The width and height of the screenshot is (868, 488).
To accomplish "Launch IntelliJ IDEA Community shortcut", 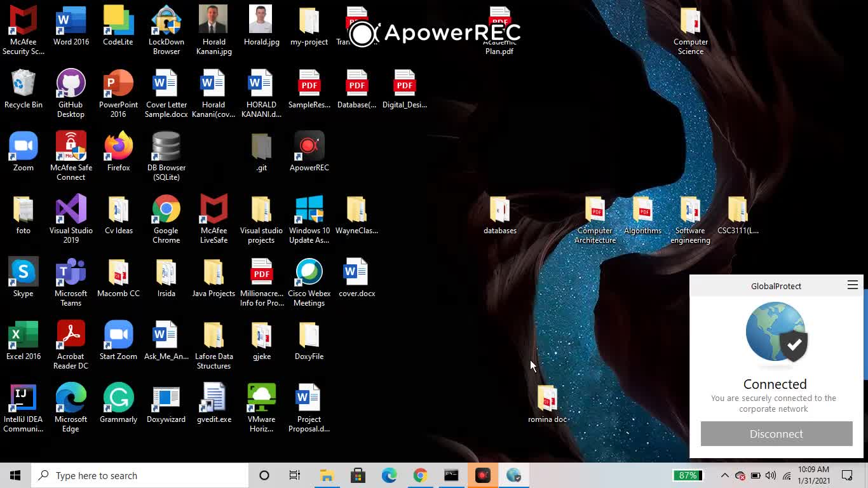I will pos(24,407).
